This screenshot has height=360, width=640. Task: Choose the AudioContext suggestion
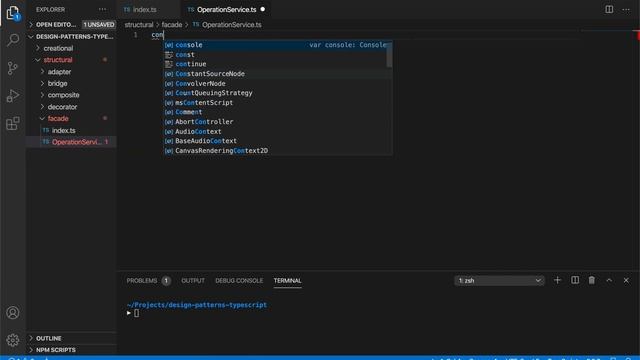click(x=278, y=131)
